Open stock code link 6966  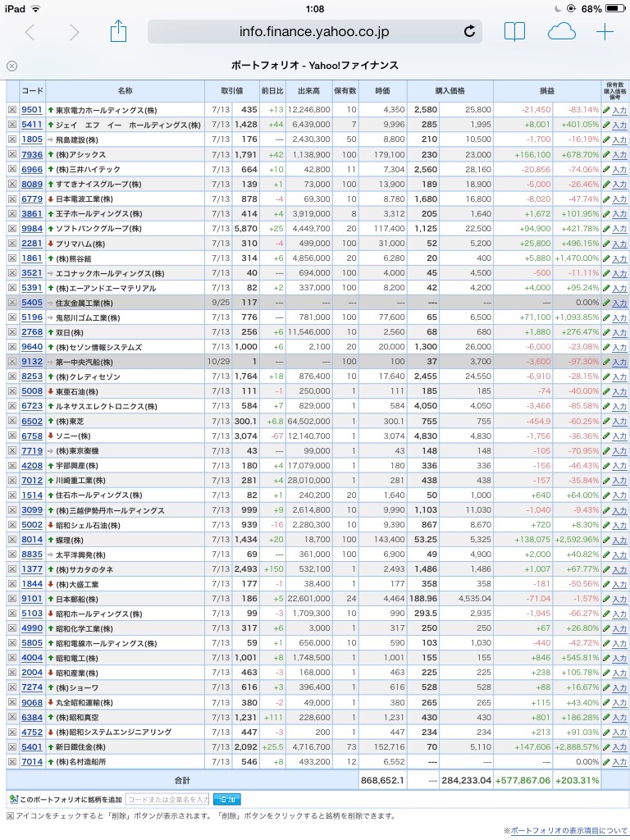pyautogui.click(x=32, y=169)
